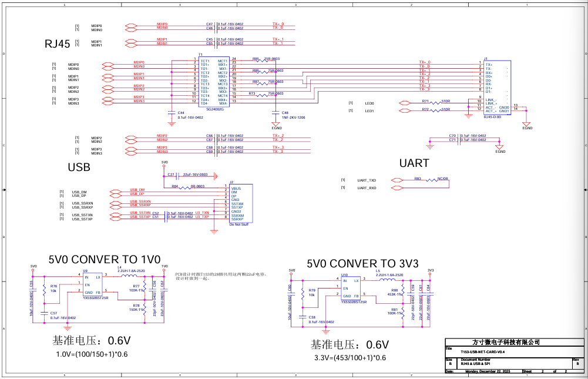Image resolution: width=588 pixels, height=379 pixels.
Task: Click the L5 inductor designator
Action: [x=378, y=271]
